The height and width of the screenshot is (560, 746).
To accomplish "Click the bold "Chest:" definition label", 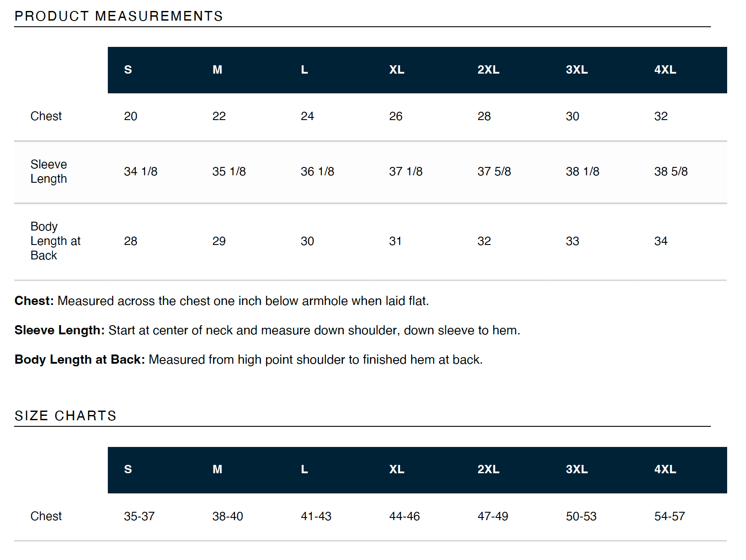I will click(x=34, y=301).
